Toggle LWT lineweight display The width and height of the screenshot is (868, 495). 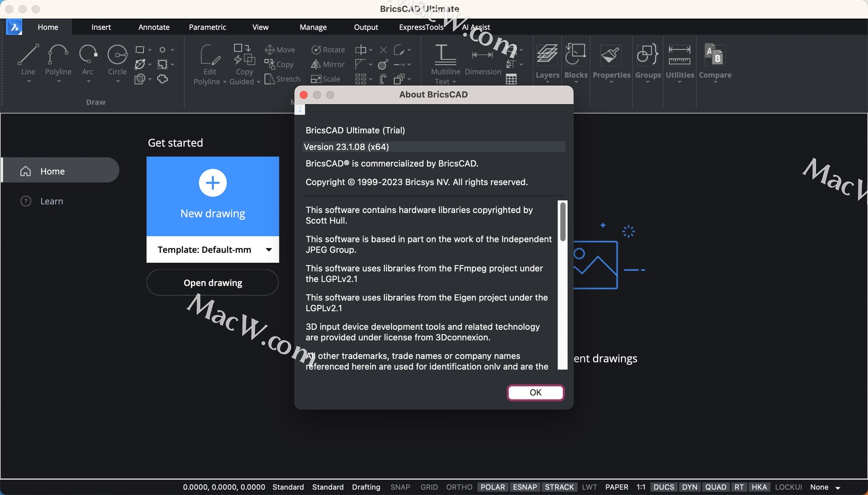pos(590,487)
